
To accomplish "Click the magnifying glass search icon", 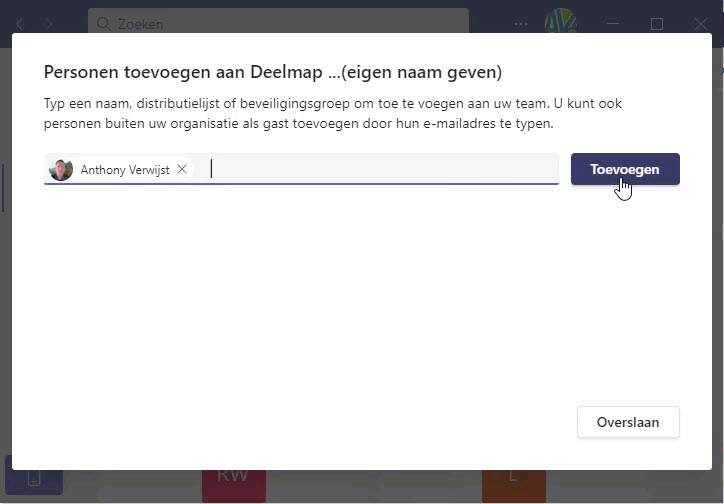I will [103, 23].
